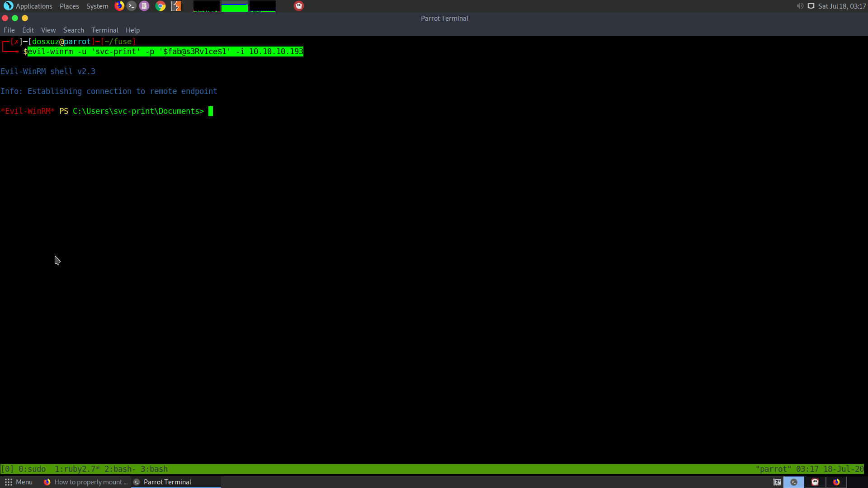The height and width of the screenshot is (488, 868).
Task: Click the green CPU usage monitor graph
Action: (234, 6)
